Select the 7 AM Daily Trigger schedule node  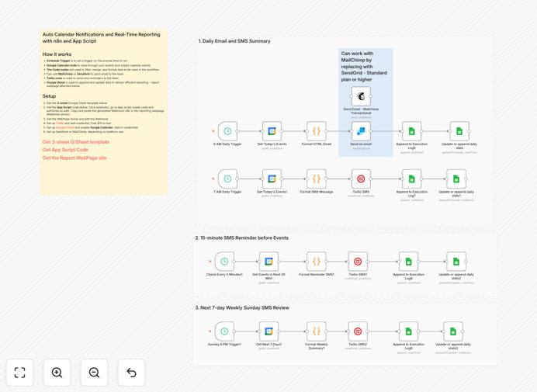pyautogui.click(x=227, y=179)
